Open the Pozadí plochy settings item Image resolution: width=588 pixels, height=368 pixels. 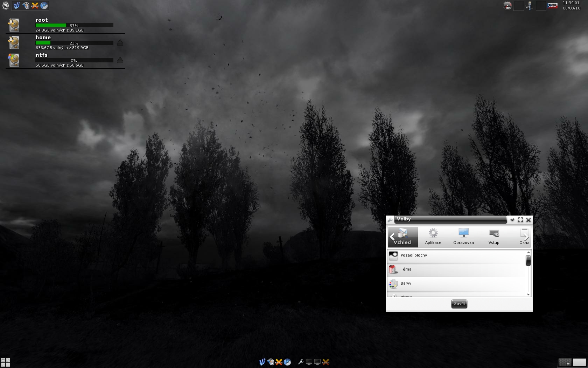456,256
